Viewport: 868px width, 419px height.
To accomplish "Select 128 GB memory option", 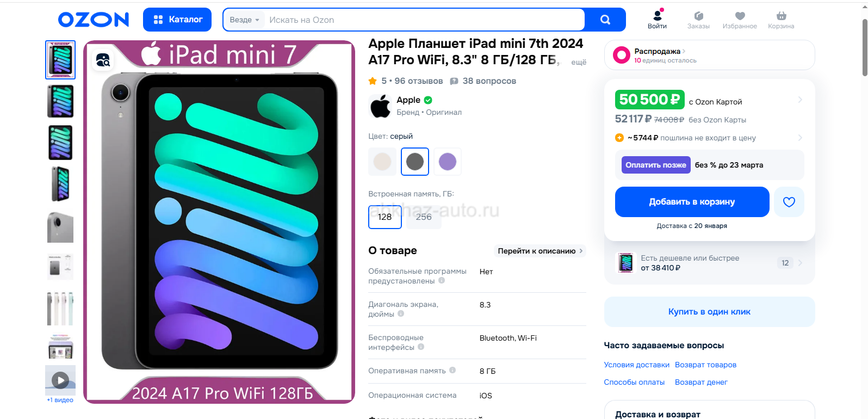I will [x=385, y=217].
